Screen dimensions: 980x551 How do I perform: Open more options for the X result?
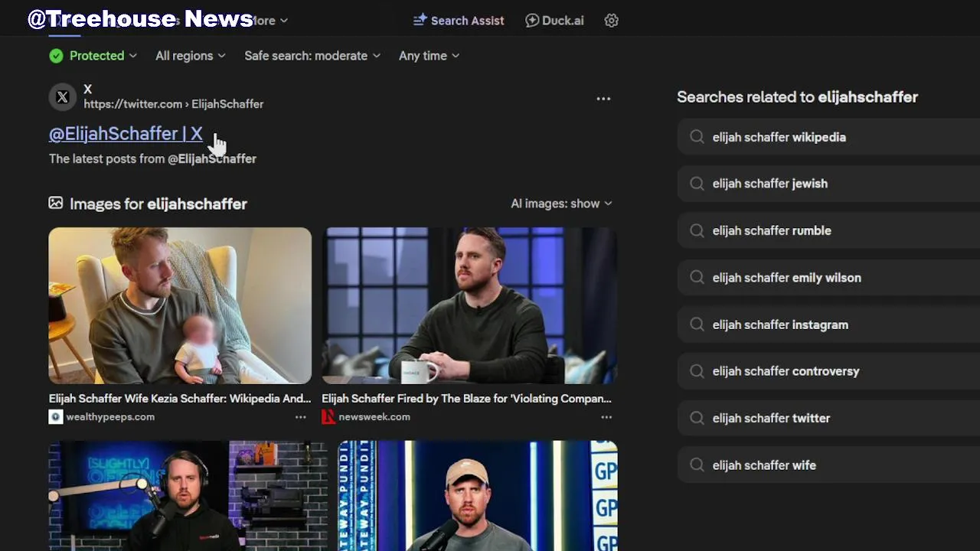(x=603, y=99)
